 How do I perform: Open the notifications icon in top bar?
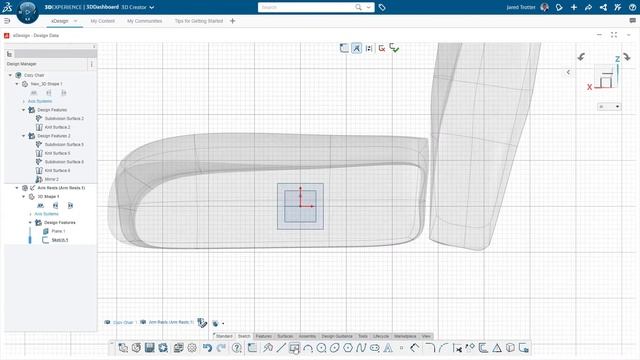coord(559,7)
